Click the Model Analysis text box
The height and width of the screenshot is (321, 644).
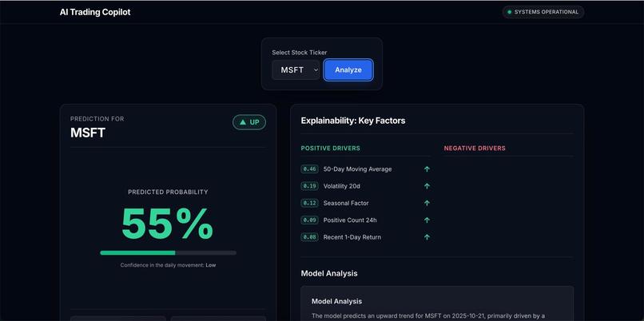click(437, 303)
